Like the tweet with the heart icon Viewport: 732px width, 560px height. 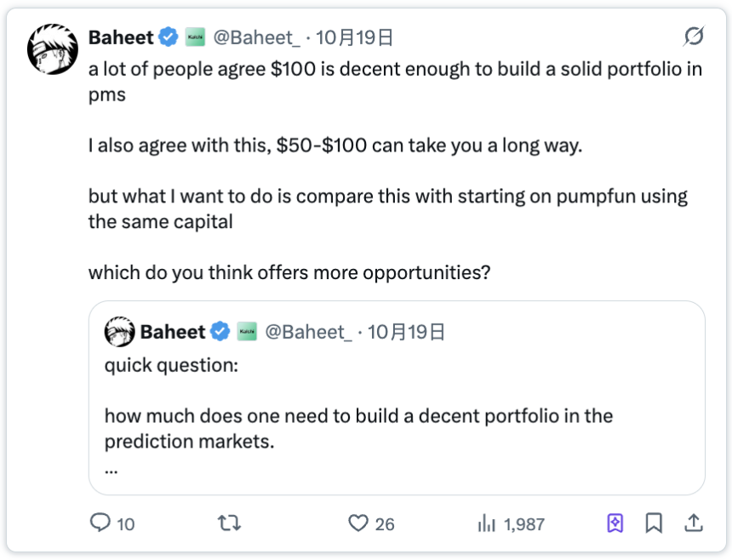click(x=359, y=523)
